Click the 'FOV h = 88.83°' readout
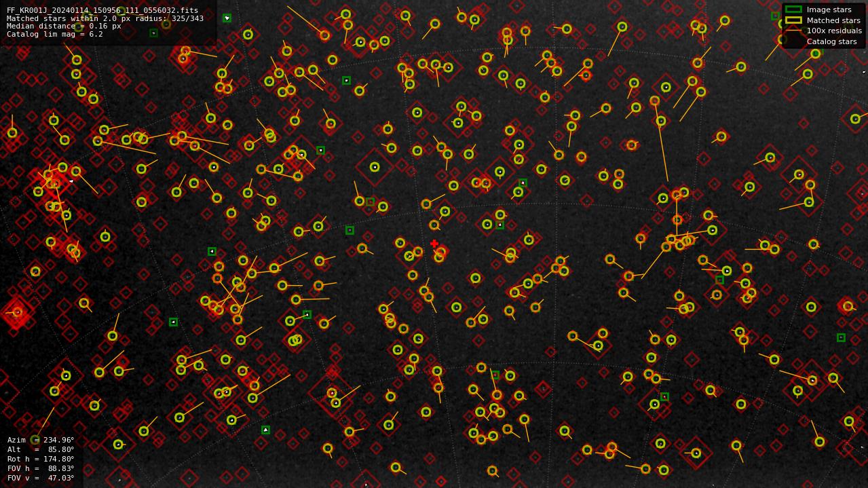Screen dimensions: 868x488 pos(41,468)
